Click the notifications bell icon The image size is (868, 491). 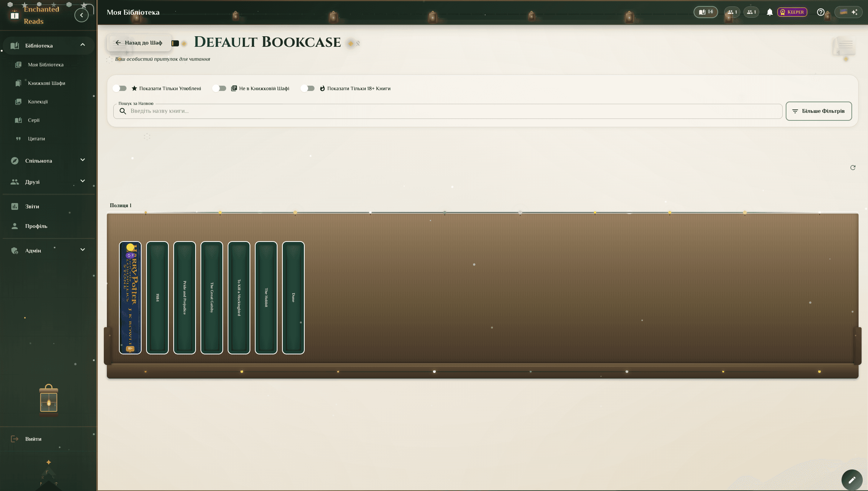tap(769, 12)
